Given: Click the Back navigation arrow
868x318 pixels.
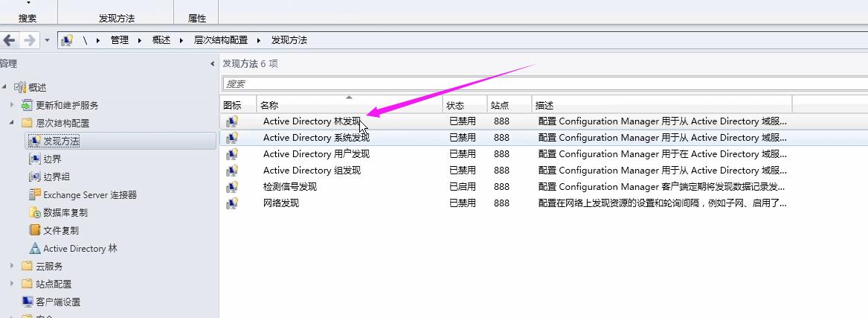Looking at the screenshot, I should tap(9, 40).
